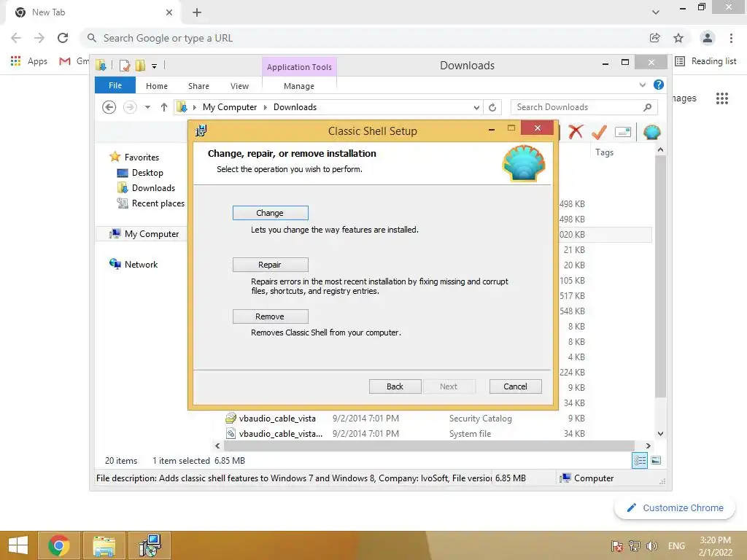The height and width of the screenshot is (560, 747).
Task: Click the Chrome share page icon
Action: tap(655, 38)
